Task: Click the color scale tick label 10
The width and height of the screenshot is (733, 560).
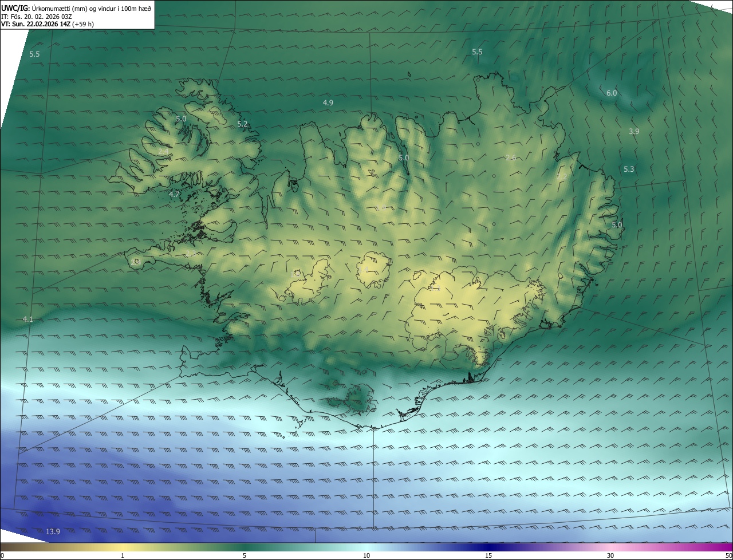Action: coord(366,555)
